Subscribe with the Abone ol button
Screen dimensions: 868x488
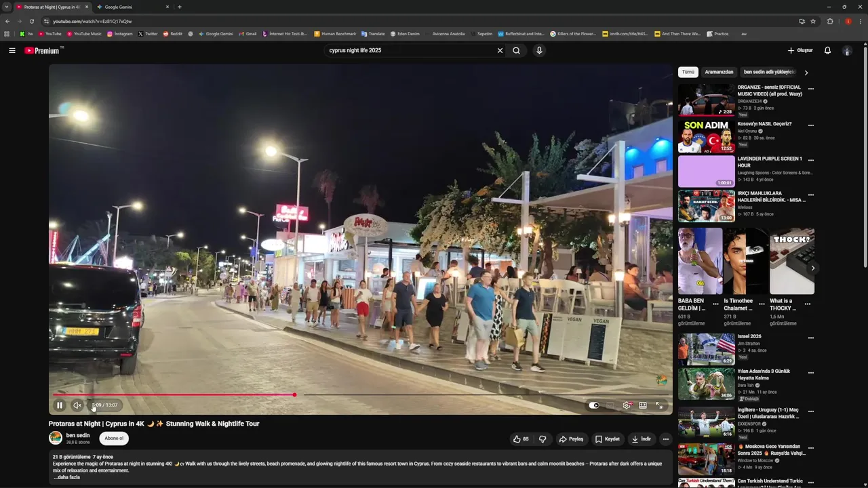[x=114, y=438]
